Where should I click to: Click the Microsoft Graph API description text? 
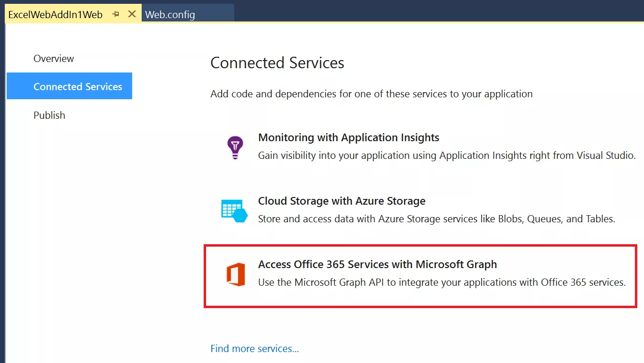(x=442, y=282)
